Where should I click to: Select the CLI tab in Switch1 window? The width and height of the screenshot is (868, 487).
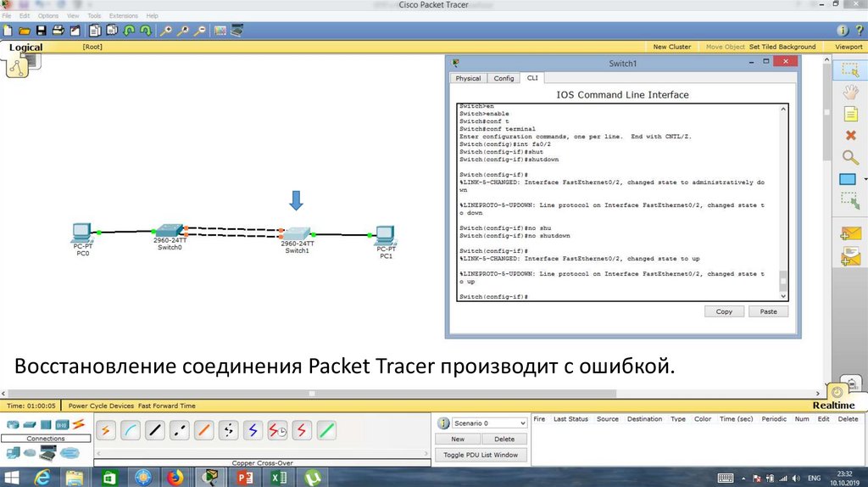click(532, 78)
